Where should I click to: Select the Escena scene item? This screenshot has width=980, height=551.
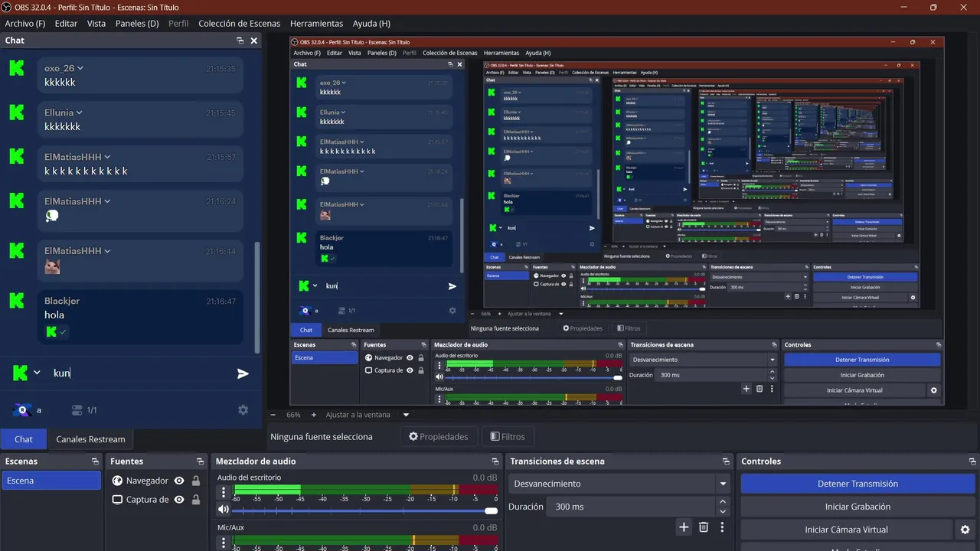(51, 481)
